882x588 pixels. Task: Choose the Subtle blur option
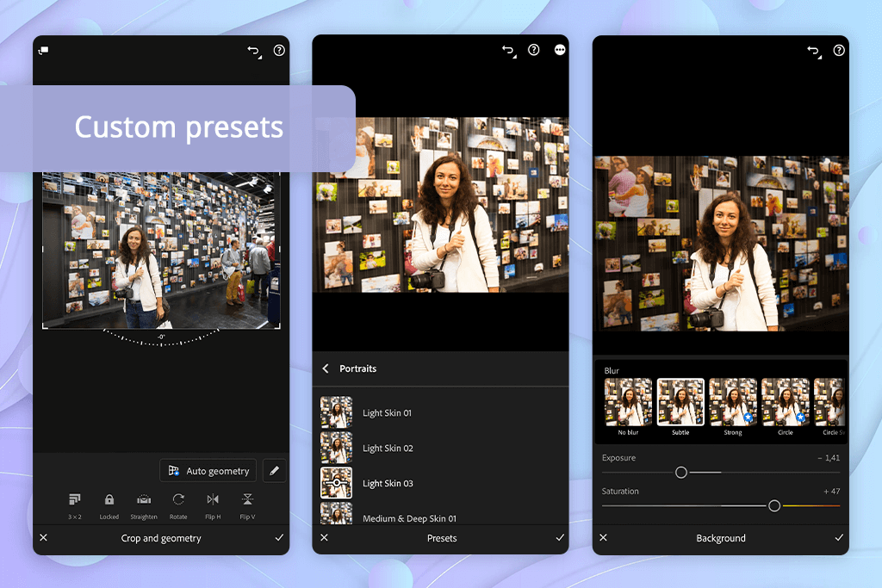680,407
